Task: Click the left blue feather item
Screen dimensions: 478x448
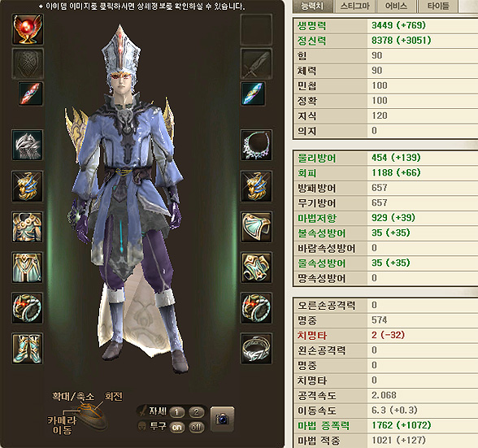Action: click(31, 94)
